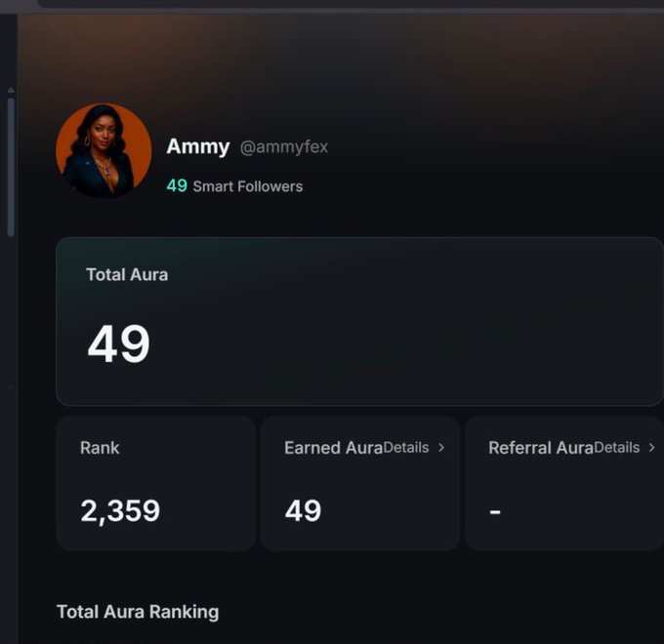664x644 pixels.
Task: Expand Earned Aura details chevron
Action: (441, 447)
